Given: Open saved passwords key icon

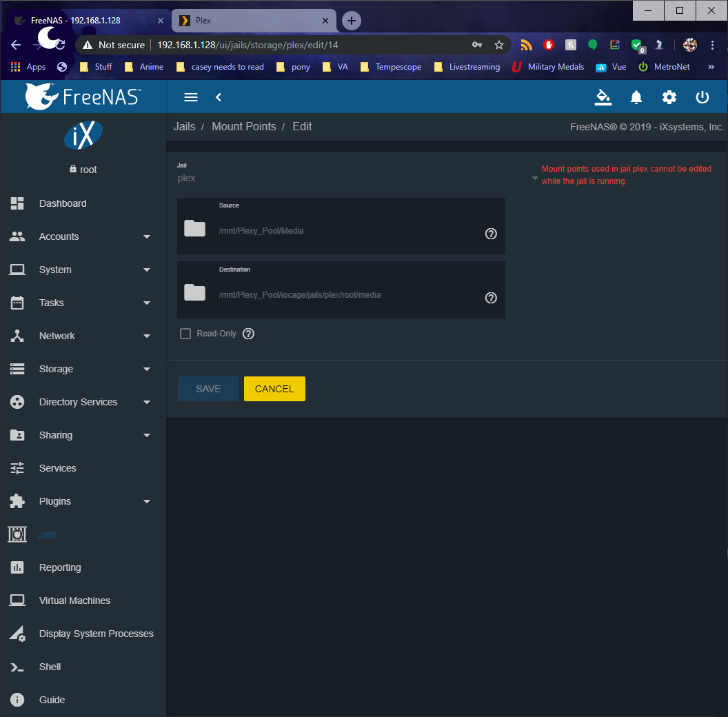Looking at the screenshot, I should pos(477,45).
